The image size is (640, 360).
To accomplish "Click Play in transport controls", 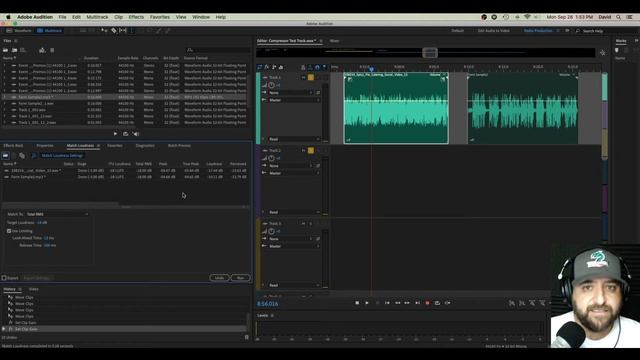I will tap(367, 303).
